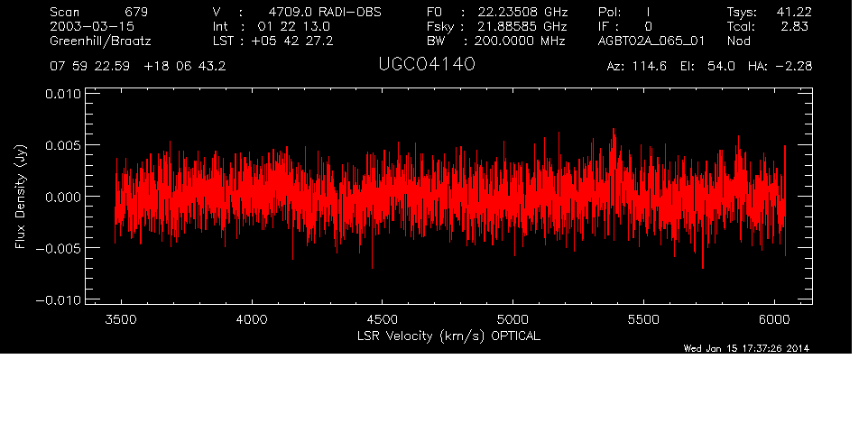Click y-axis tick label -0.005
Screen dimensions: 868x442
click(58, 248)
